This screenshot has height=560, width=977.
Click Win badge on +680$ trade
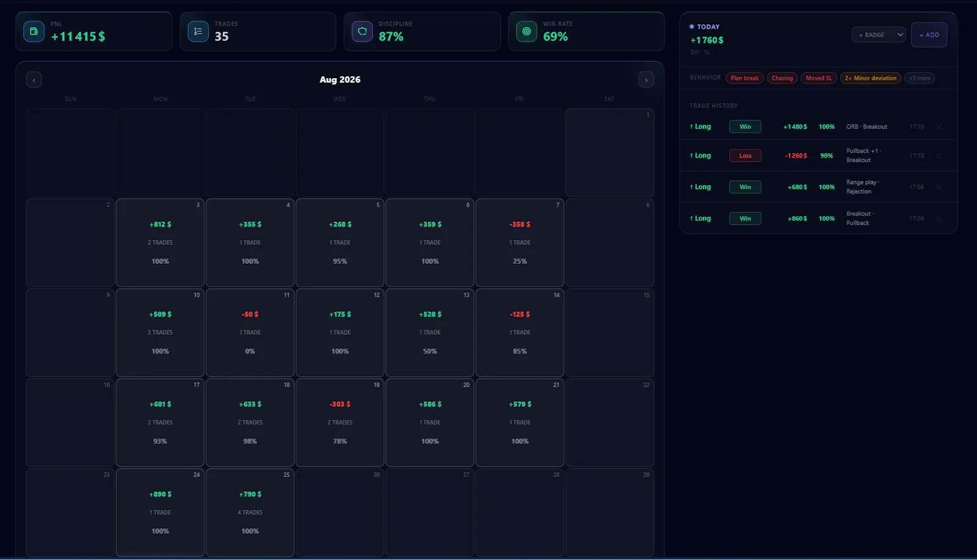click(x=745, y=187)
